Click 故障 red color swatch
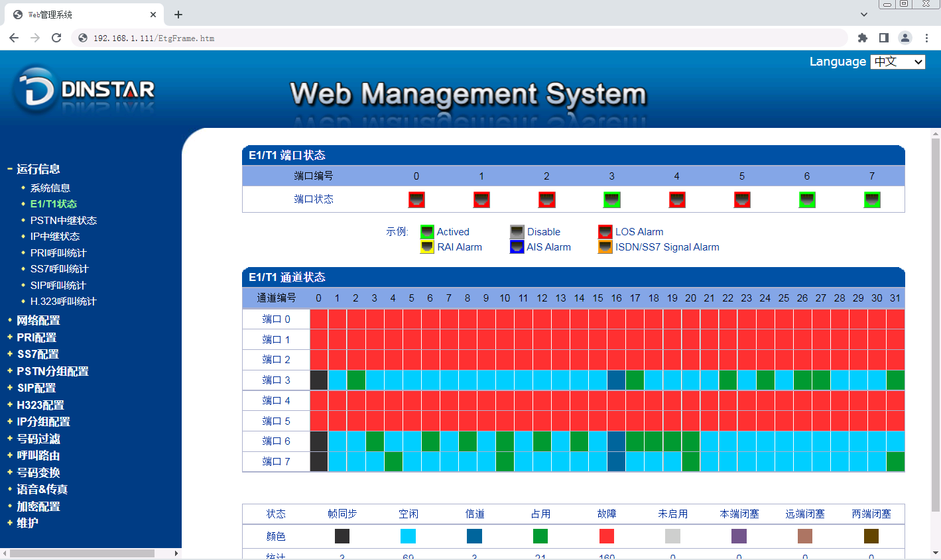Image resolution: width=941 pixels, height=560 pixels. click(x=607, y=536)
